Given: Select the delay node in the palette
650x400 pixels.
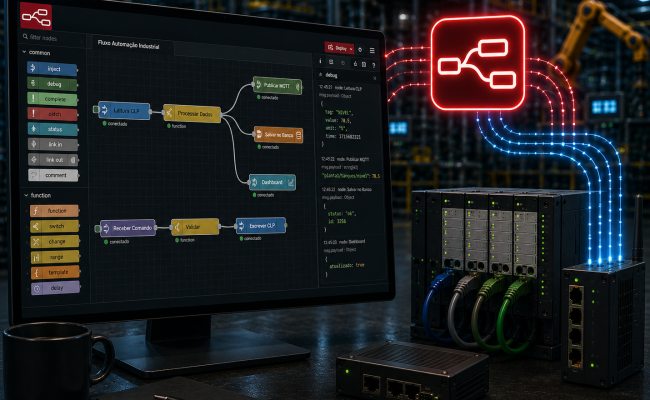Looking at the screenshot, I should (55, 288).
